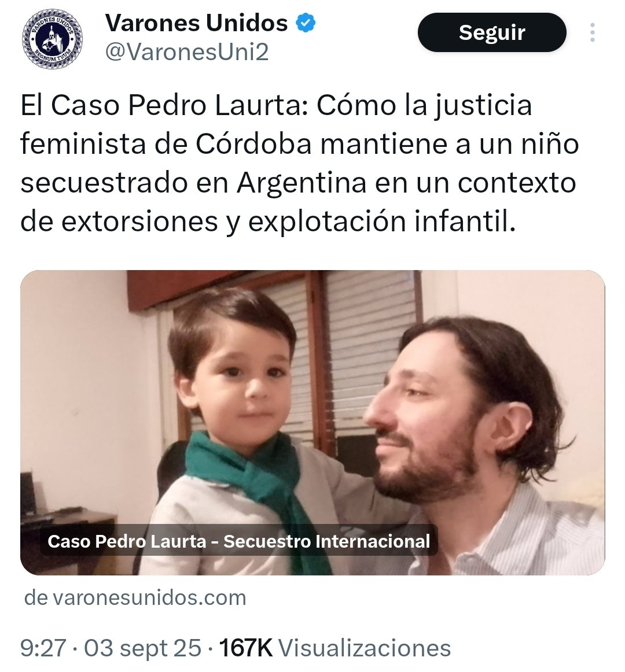625x672 pixels.
Task: Click 'Secuestro Internacional' in the card overlay
Action: coord(326,541)
